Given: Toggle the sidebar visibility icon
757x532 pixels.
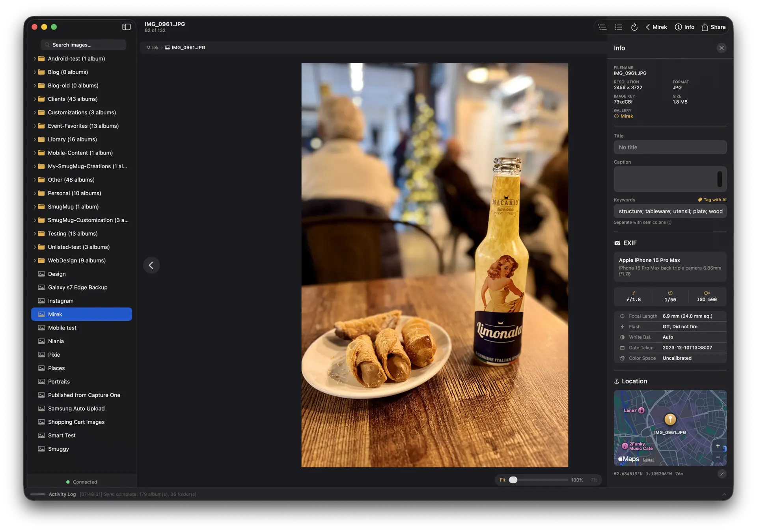Looking at the screenshot, I should (x=126, y=27).
